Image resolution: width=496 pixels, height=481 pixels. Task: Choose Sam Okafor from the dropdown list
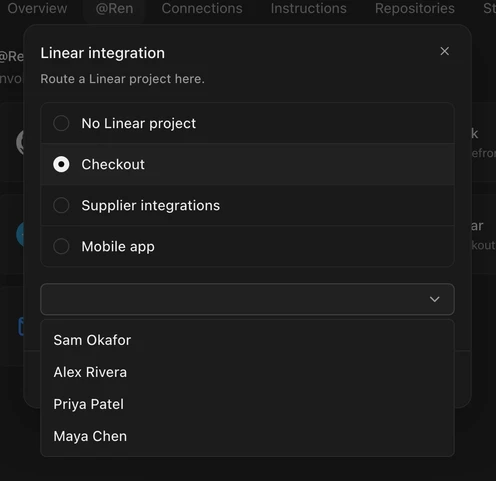point(247,340)
